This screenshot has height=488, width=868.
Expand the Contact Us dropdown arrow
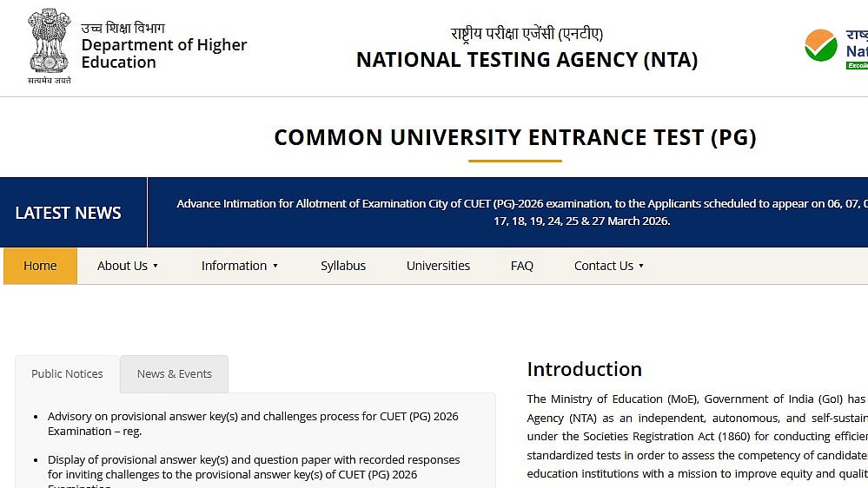click(x=641, y=266)
